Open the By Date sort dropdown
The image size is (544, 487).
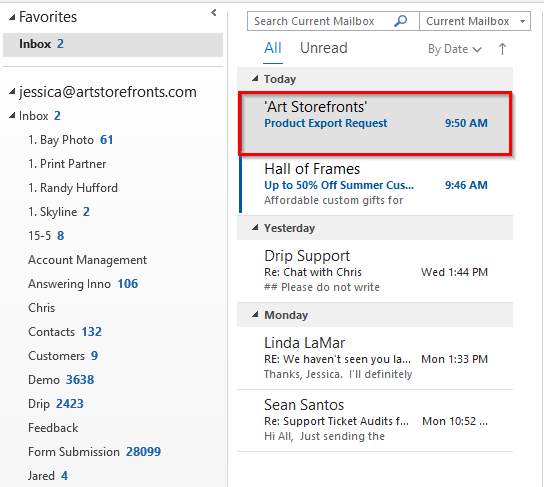[454, 49]
